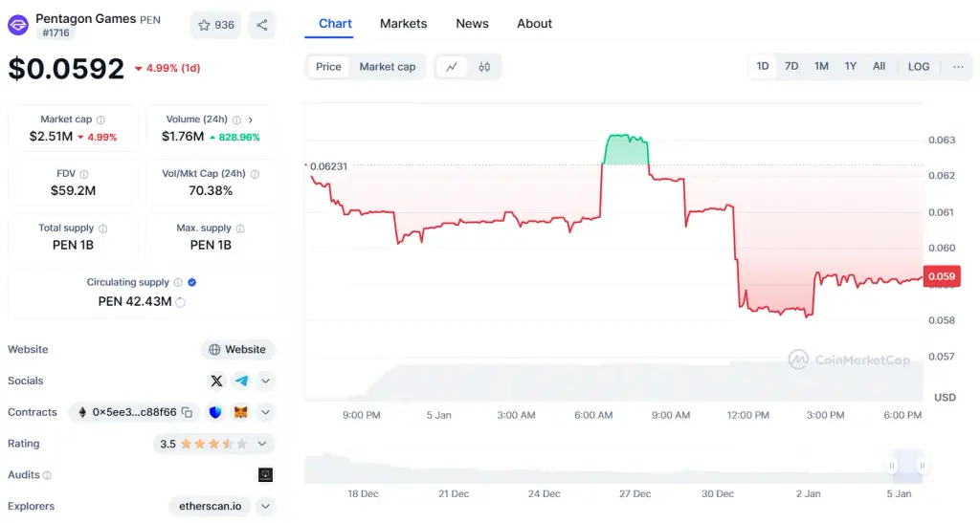
Task: Click the verified circulating supply badge
Action: (x=191, y=282)
